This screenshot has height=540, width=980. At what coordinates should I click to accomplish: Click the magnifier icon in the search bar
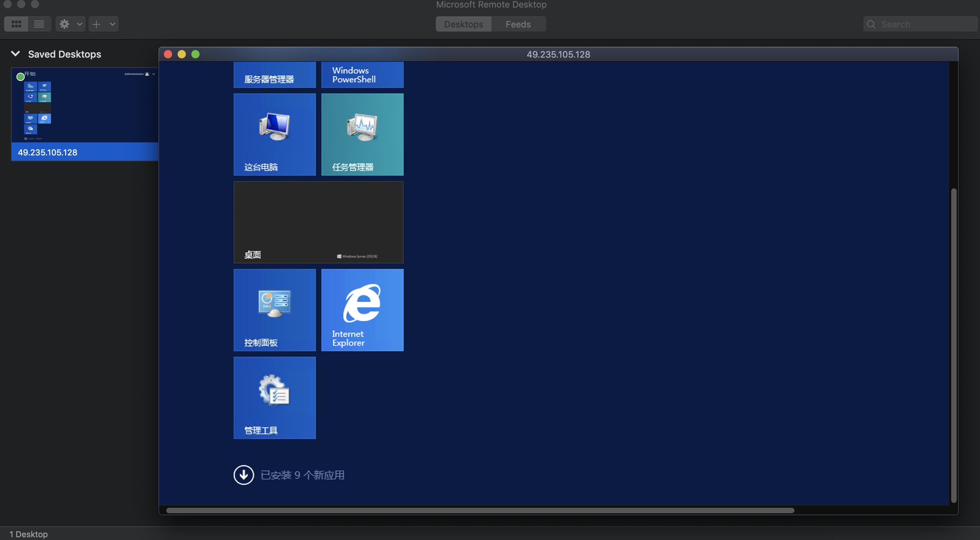871,24
